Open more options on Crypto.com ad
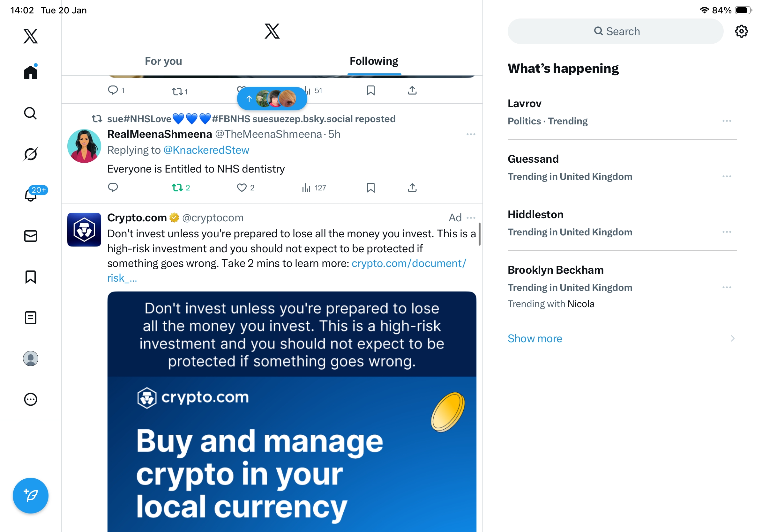 (x=471, y=218)
